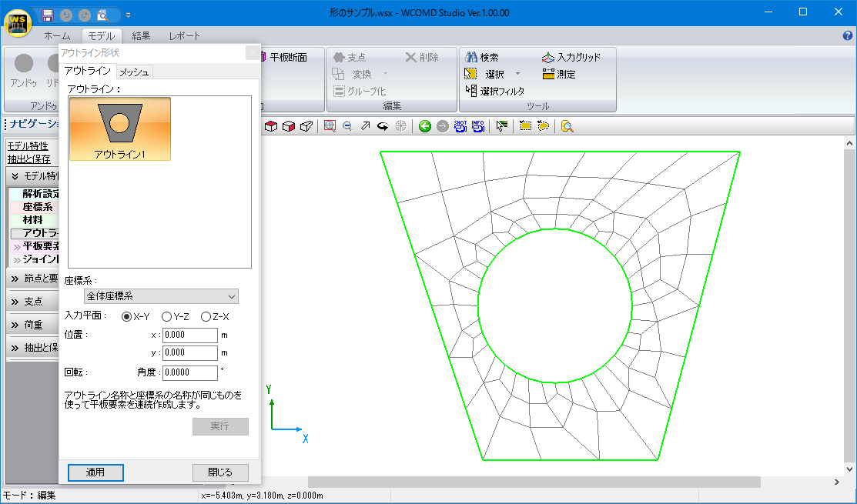Open the 結果 ribbon tab
Screen dimensions: 857x504
(141, 36)
